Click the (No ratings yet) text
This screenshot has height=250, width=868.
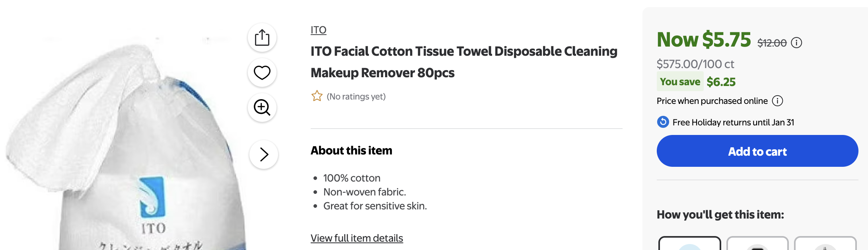[356, 96]
